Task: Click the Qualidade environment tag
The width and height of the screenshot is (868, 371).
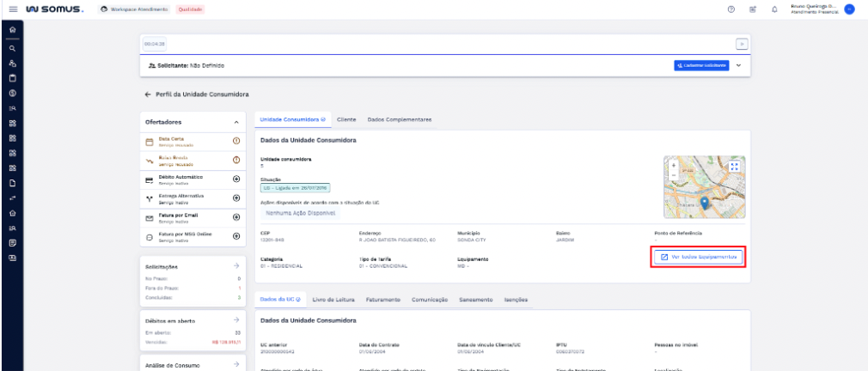Action: click(x=190, y=9)
